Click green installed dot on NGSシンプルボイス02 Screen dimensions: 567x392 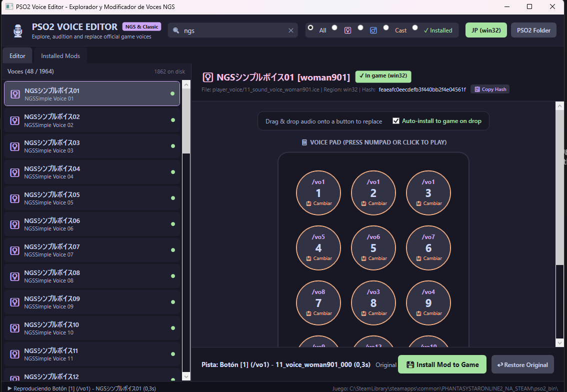click(x=173, y=120)
